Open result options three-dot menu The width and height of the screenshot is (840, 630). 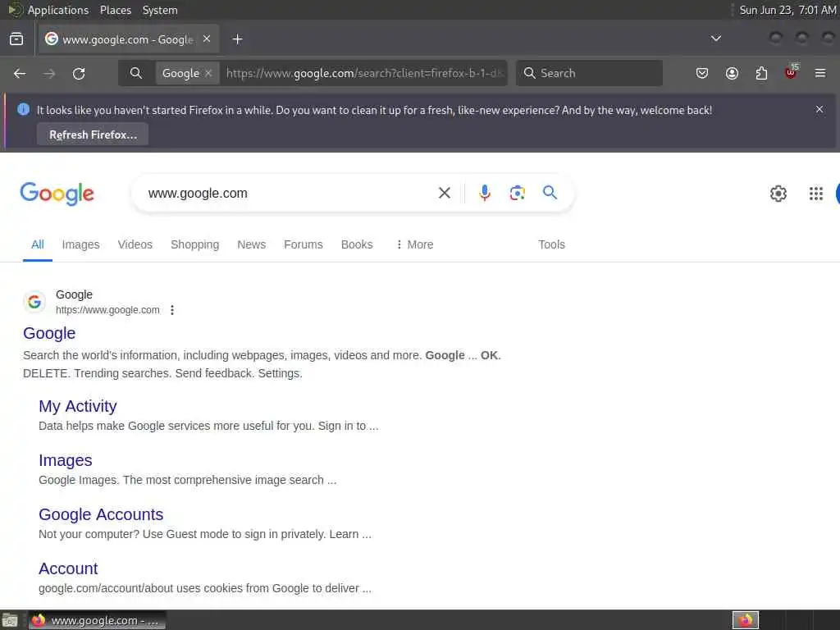[172, 310]
